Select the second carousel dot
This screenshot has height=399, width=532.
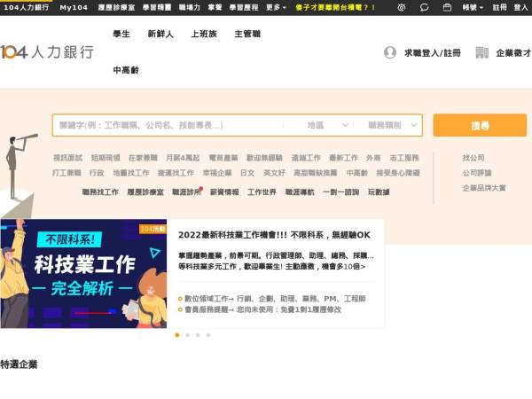[188, 335]
